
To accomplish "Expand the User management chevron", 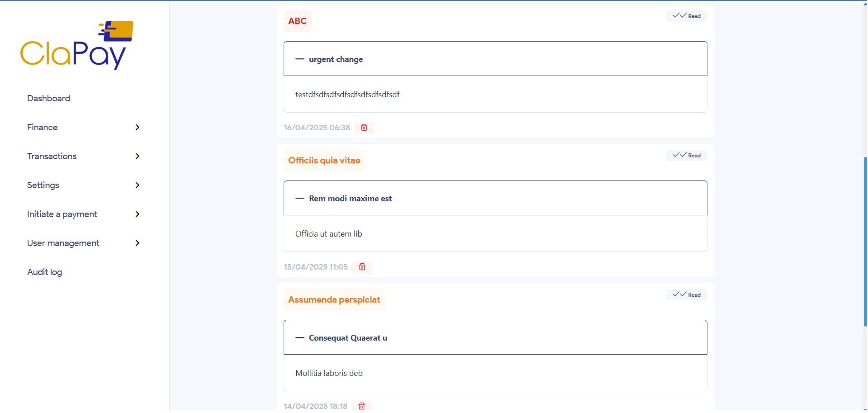I will [138, 243].
